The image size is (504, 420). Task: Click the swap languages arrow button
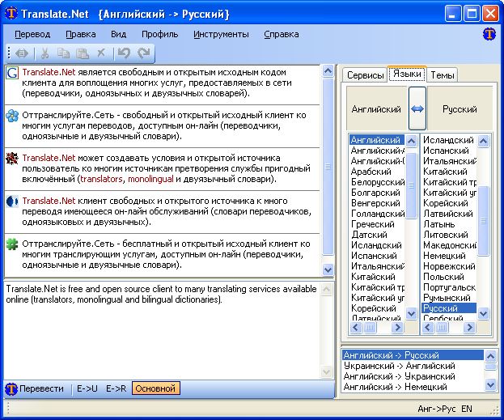tap(417, 108)
